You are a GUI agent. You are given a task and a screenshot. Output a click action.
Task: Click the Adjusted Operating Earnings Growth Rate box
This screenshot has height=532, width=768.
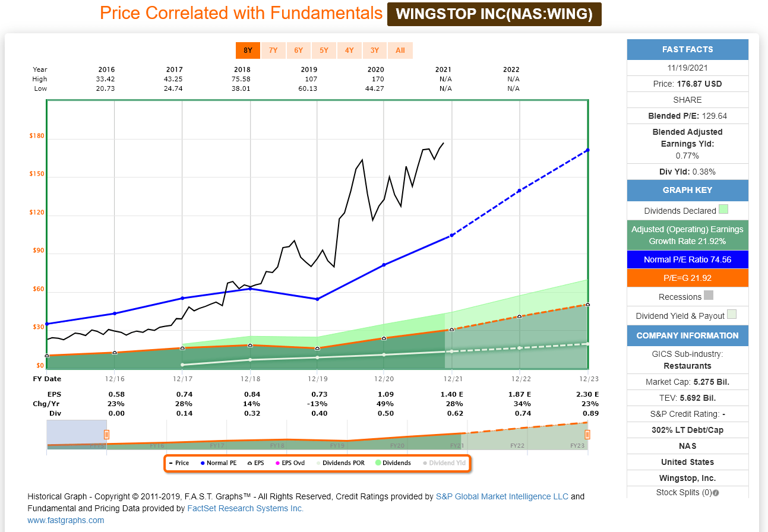click(x=687, y=235)
